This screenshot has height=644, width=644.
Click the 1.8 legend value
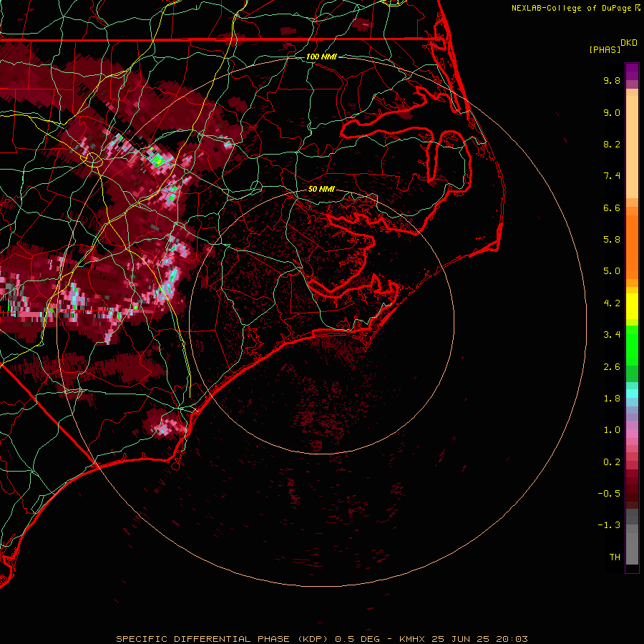pyautogui.click(x=612, y=399)
